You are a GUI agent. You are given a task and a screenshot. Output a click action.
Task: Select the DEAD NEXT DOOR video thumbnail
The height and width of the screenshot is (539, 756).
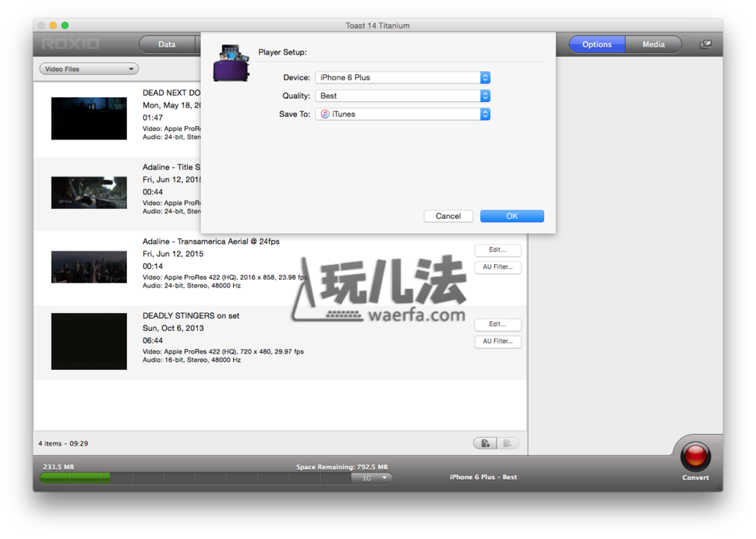[89, 118]
